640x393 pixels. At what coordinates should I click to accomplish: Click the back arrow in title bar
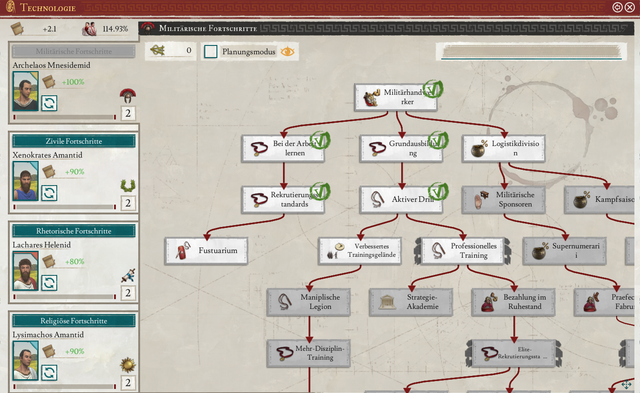(617, 7)
